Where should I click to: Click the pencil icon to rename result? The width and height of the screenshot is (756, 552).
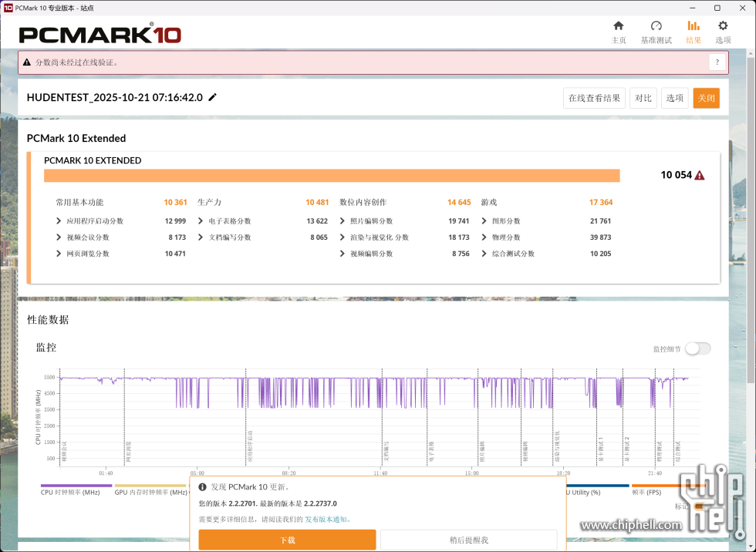pyautogui.click(x=213, y=97)
